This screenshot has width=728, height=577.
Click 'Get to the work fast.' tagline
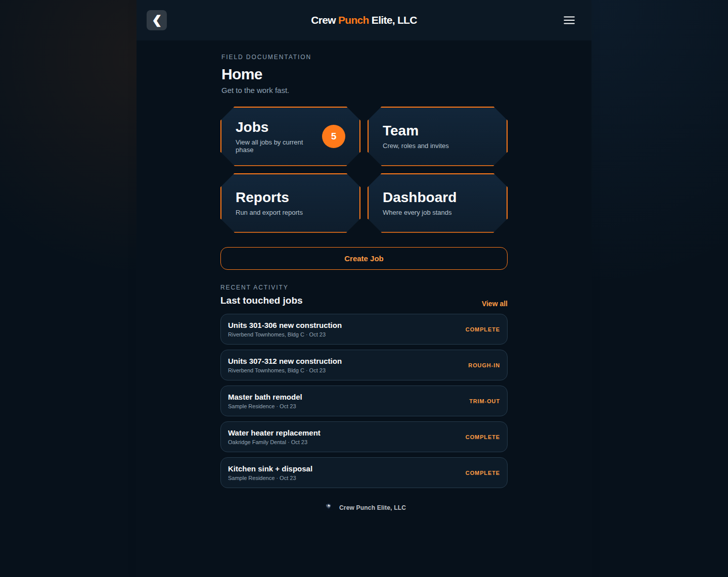coord(255,90)
